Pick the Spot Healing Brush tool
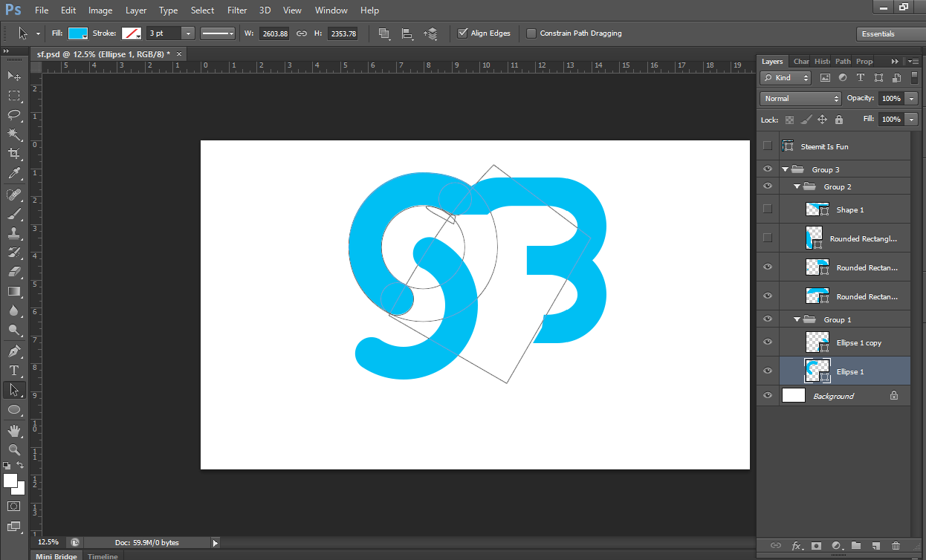Image resolution: width=926 pixels, height=560 pixels. tap(14, 195)
